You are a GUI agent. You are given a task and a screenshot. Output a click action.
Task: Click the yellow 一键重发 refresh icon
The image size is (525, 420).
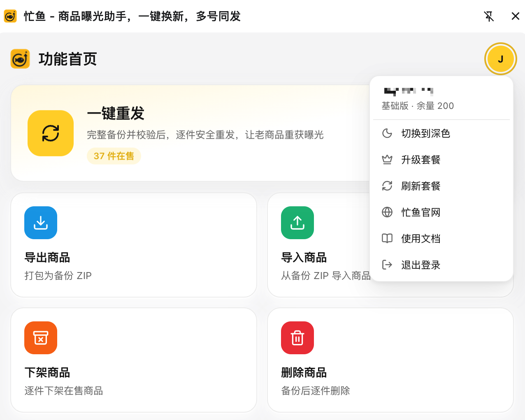51,133
